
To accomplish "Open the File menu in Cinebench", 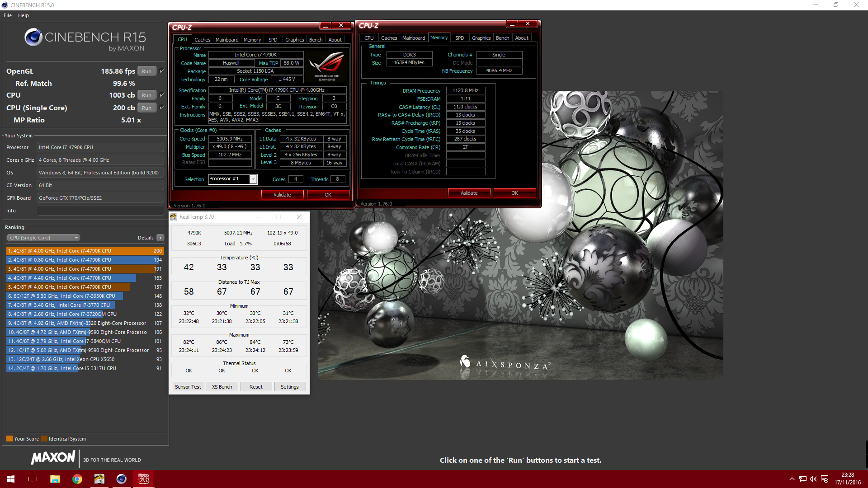I will [x=8, y=15].
